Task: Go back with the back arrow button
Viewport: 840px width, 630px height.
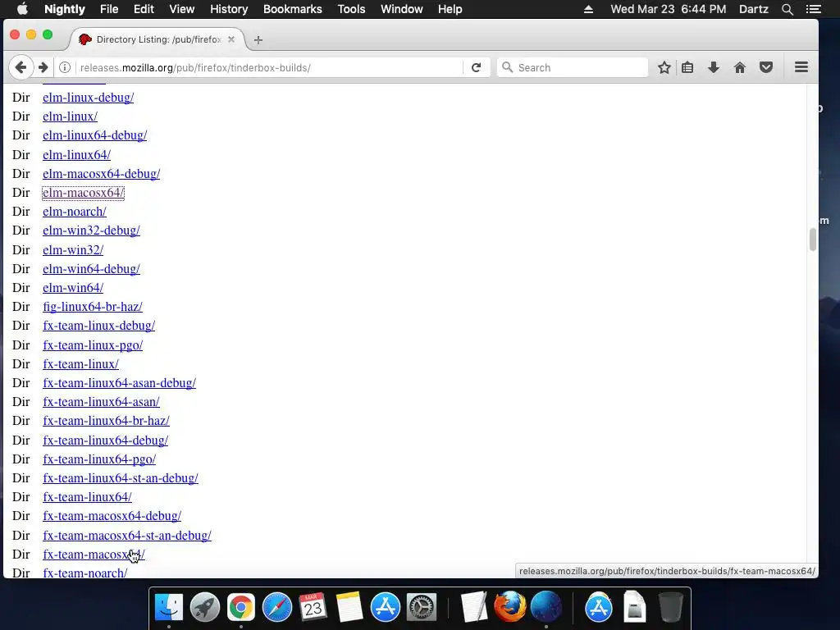Action: pos(21,67)
